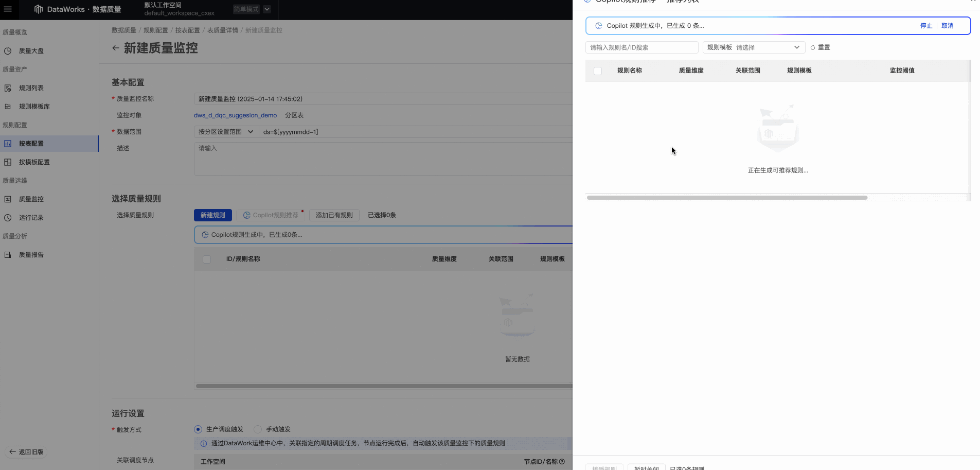Click the info icon in scheduling hint

(204, 443)
